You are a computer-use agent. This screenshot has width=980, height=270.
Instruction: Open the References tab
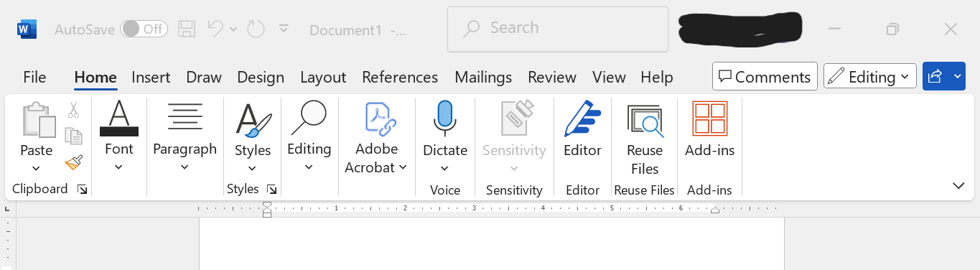click(x=400, y=77)
